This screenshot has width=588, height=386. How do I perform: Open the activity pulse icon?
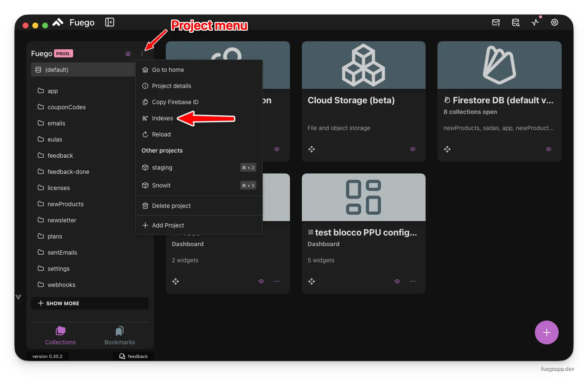point(535,23)
